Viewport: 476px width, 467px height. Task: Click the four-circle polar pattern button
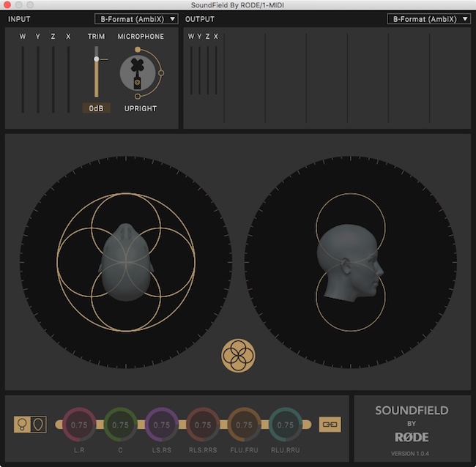pos(238,355)
